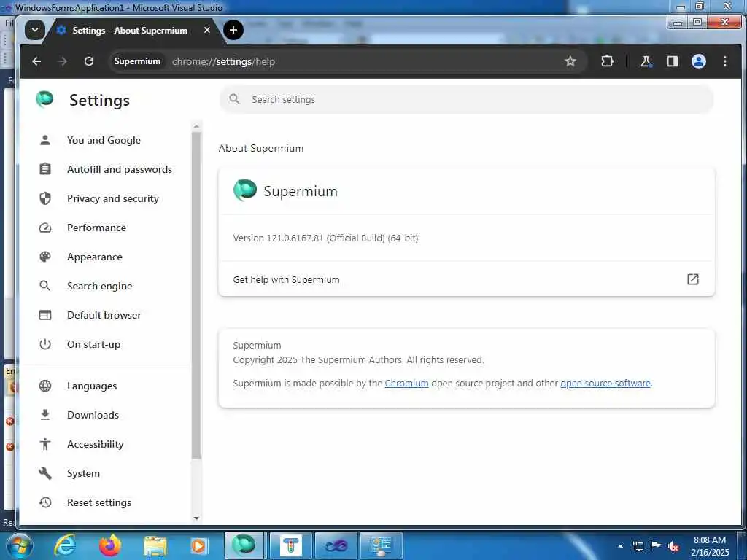Open Privacy and security section
Viewport: 747px width, 560px height.
point(113,198)
